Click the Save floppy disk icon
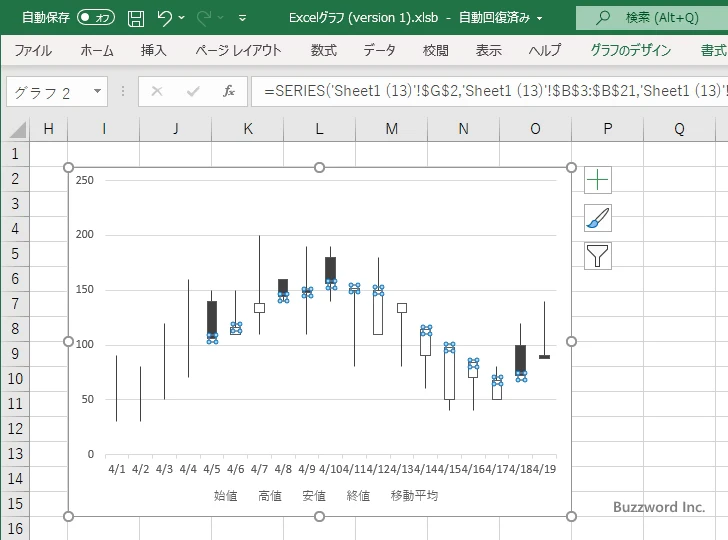The height and width of the screenshot is (540, 728). [136, 18]
